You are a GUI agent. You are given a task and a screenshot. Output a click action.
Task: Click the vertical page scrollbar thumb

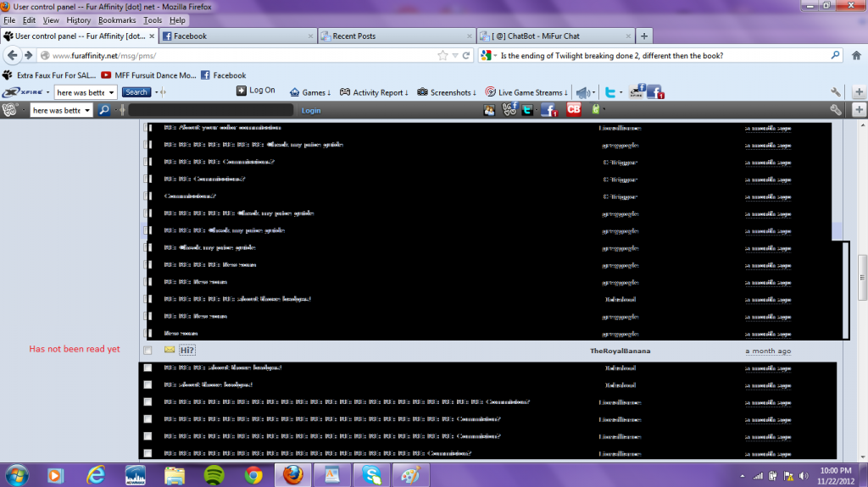point(862,277)
